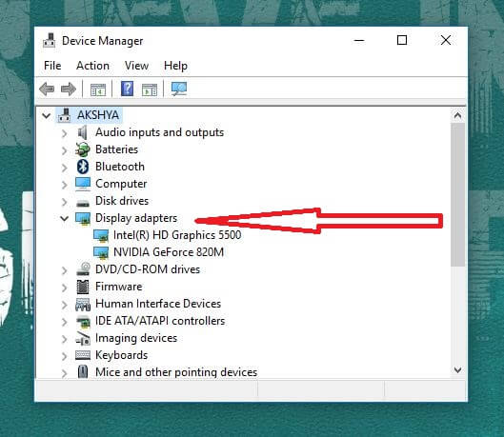The image size is (504, 437).
Task: Select DVD/CD-ROM drives label
Action: tap(148, 269)
